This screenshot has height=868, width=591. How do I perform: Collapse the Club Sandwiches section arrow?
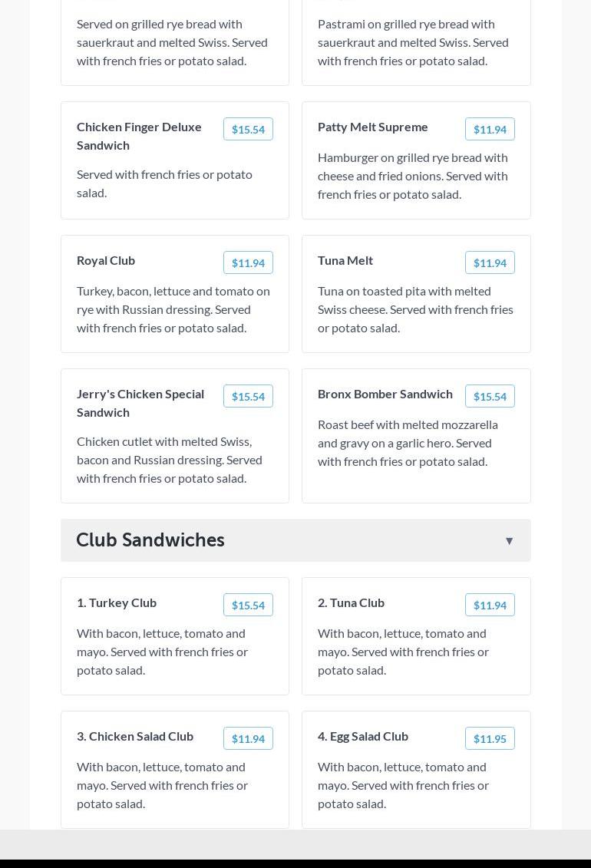pyautogui.click(x=509, y=541)
